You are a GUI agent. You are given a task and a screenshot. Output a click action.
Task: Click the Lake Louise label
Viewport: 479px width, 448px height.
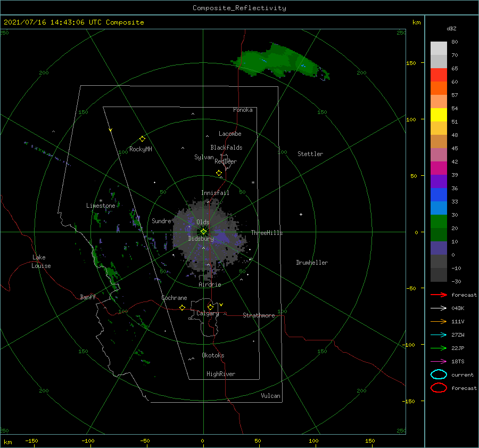point(41,262)
